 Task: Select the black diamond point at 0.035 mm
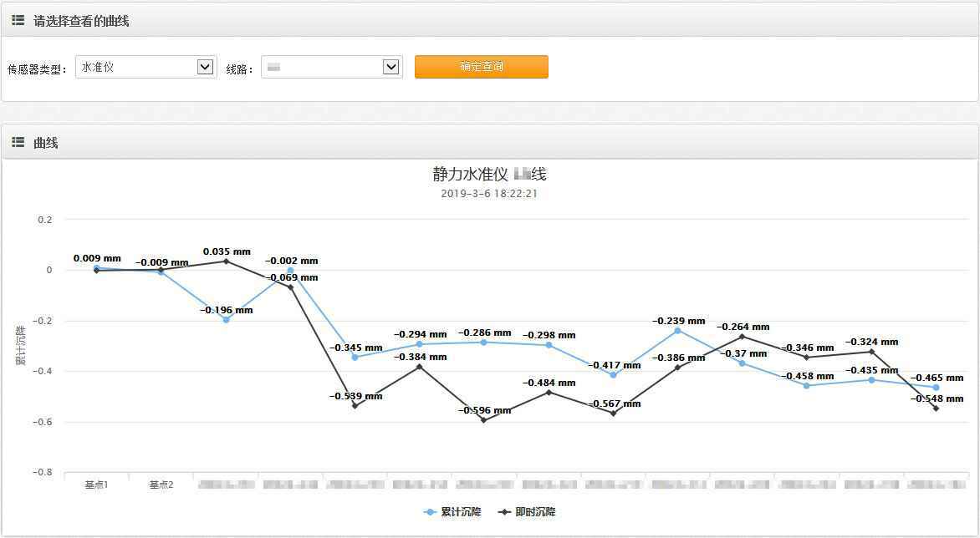click(226, 261)
